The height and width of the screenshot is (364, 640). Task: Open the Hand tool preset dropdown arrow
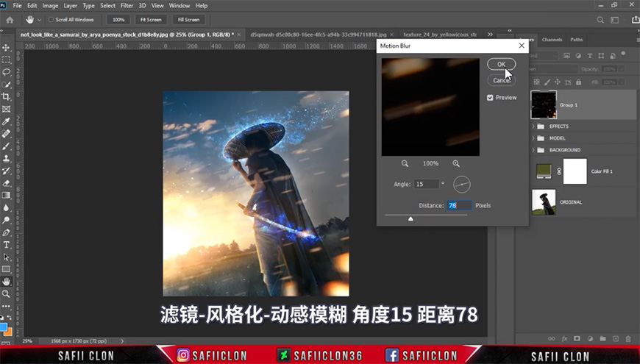[39, 20]
